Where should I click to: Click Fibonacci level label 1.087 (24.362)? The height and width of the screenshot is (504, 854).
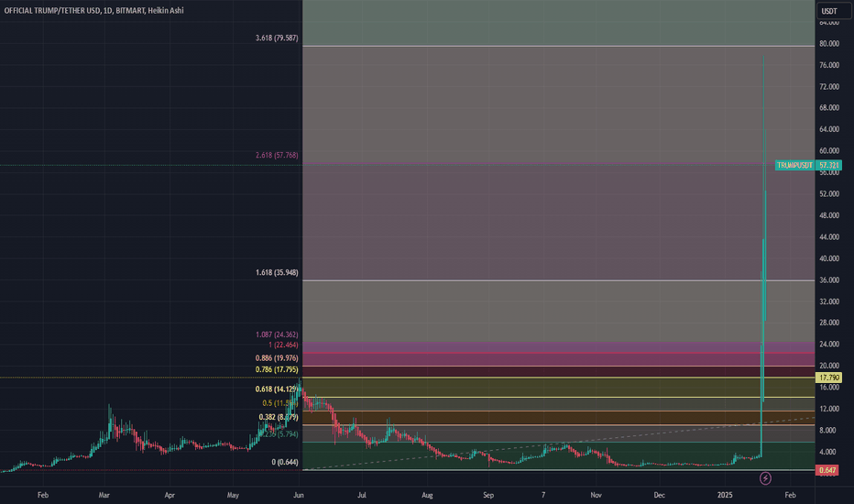[x=277, y=334]
